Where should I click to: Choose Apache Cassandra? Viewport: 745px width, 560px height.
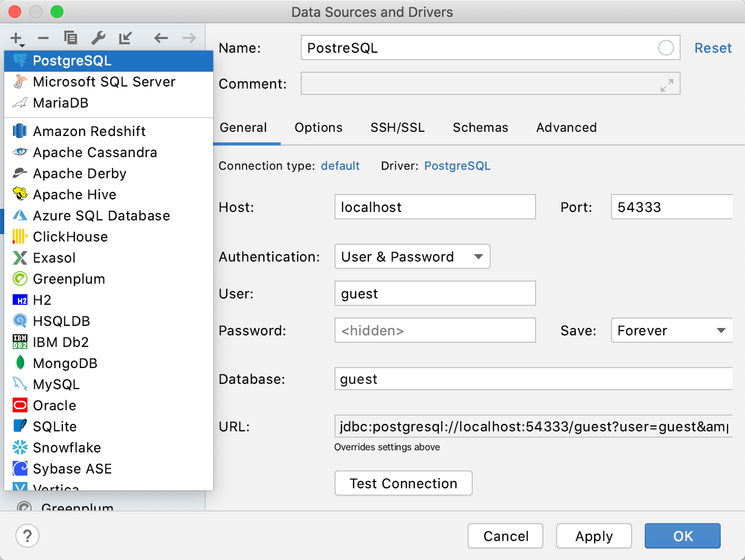(109, 152)
